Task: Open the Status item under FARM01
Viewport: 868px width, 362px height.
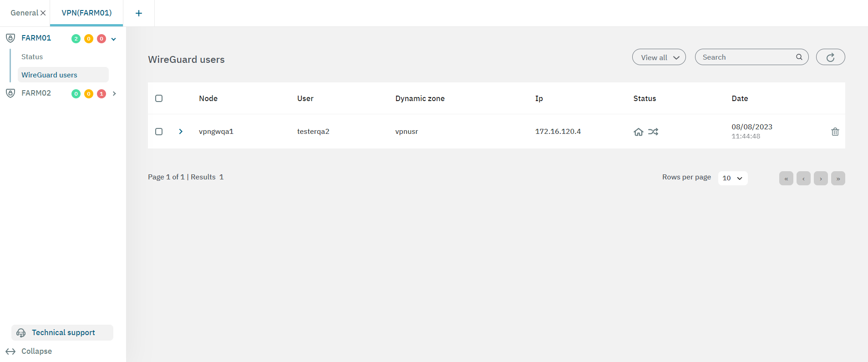Action: tap(32, 57)
